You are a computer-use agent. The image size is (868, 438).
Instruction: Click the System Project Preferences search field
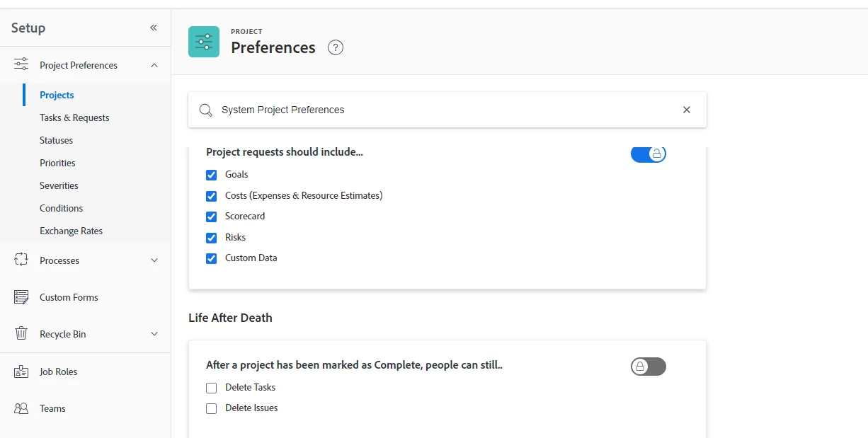(439, 110)
